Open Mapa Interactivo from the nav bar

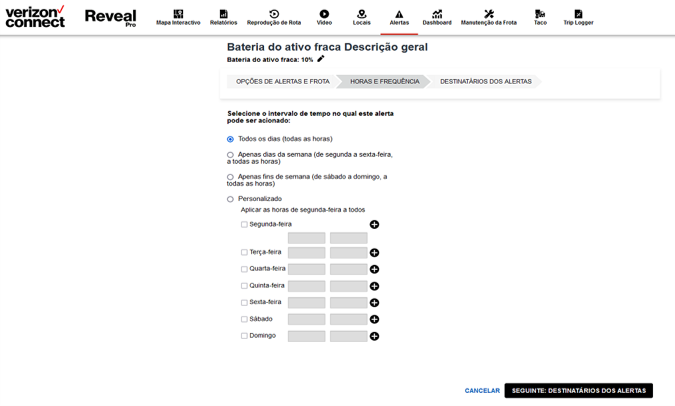click(178, 18)
